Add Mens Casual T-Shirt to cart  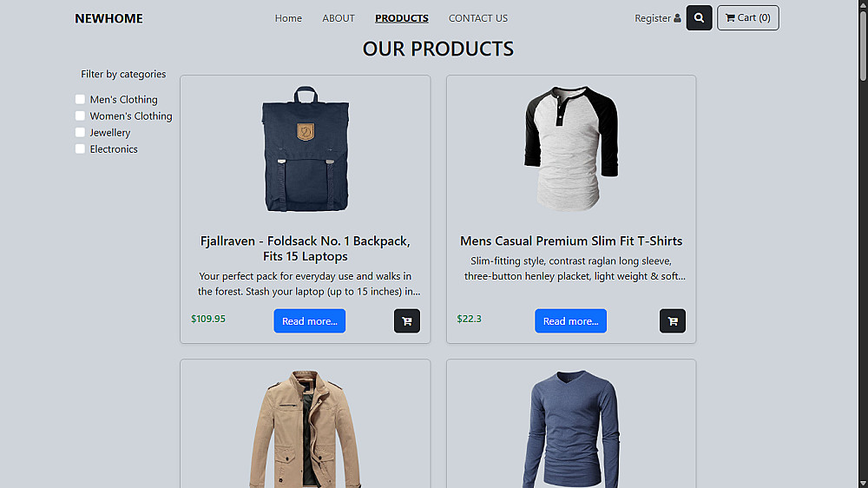673,321
